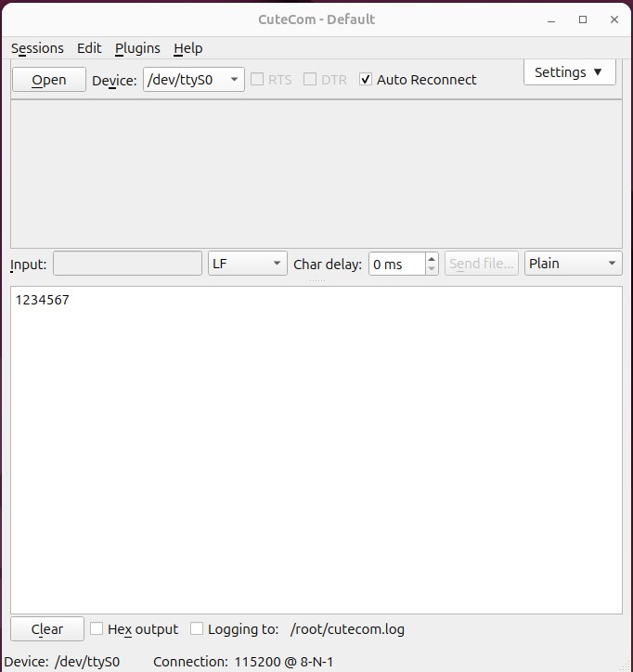
Task: Toggle the DTR checkbox
Action: click(325, 80)
